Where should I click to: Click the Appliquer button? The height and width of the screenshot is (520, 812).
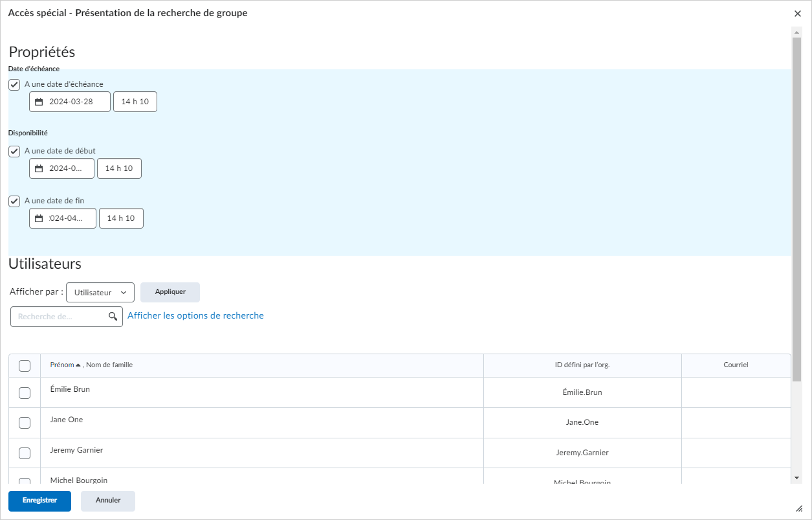point(170,292)
